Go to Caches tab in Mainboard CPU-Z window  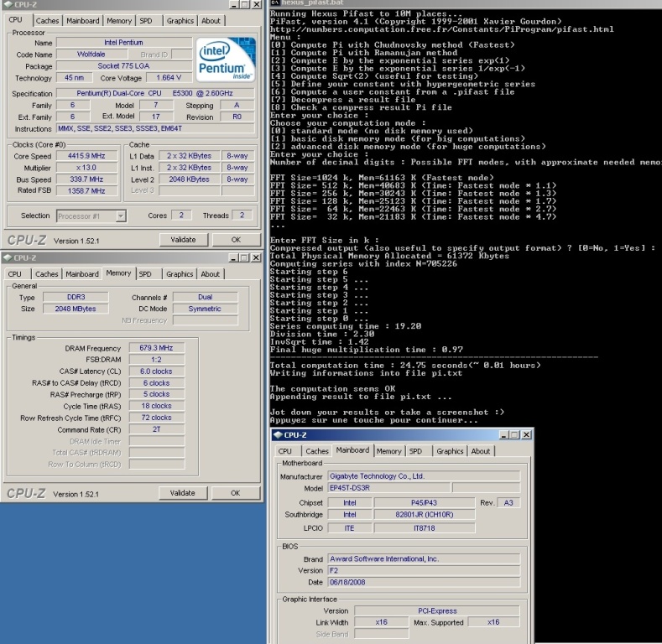tap(316, 451)
